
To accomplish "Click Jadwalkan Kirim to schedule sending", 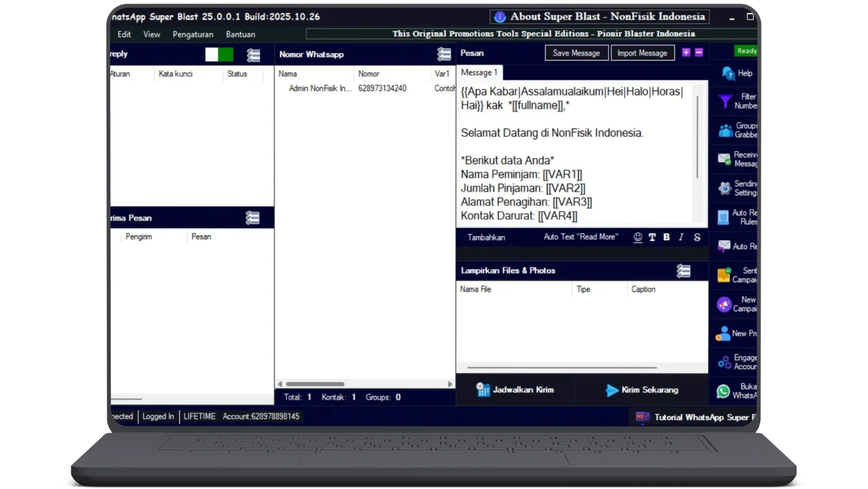I will (x=516, y=390).
